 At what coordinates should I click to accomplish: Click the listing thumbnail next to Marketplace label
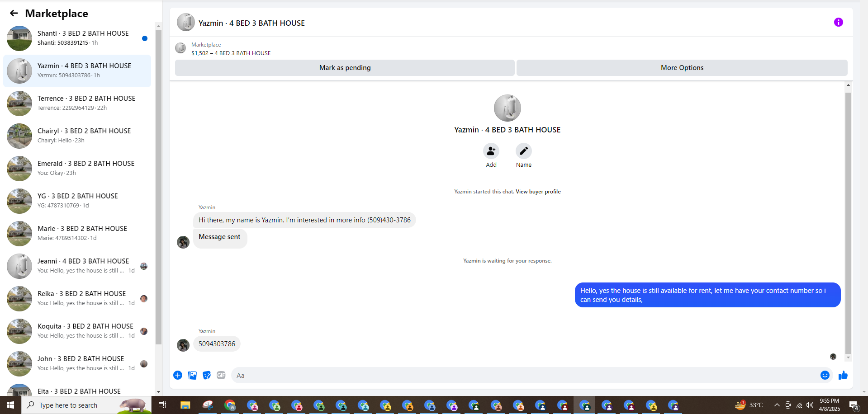click(180, 48)
